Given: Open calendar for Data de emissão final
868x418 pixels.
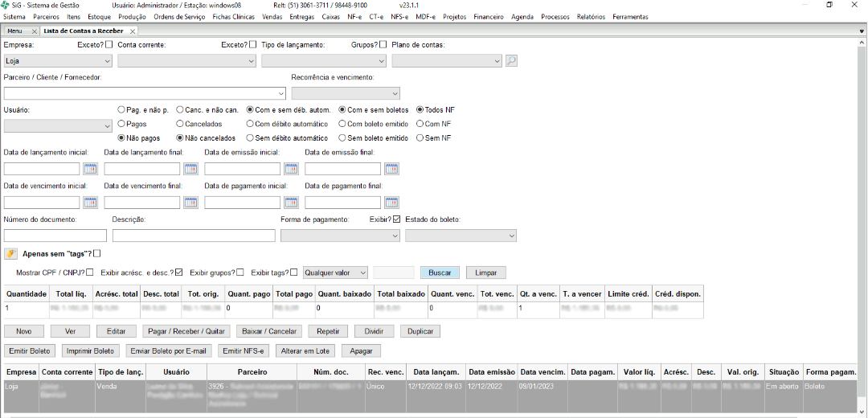Looking at the screenshot, I should click(391, 169).
